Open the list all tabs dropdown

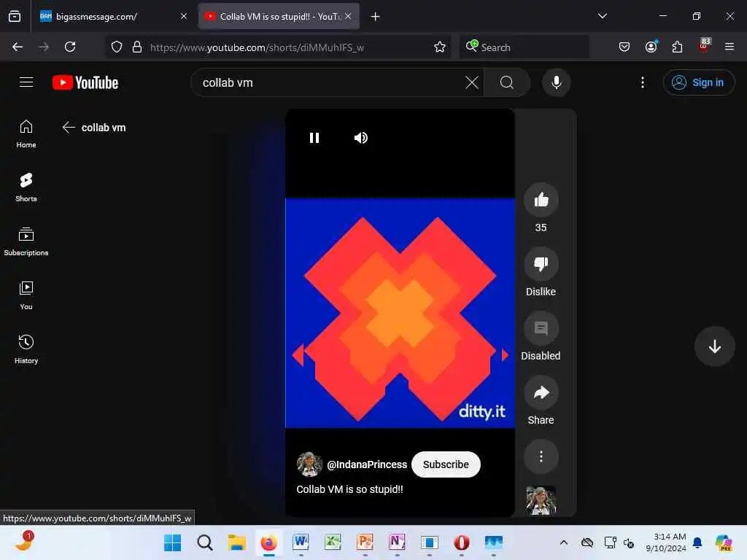pos(602,16)
